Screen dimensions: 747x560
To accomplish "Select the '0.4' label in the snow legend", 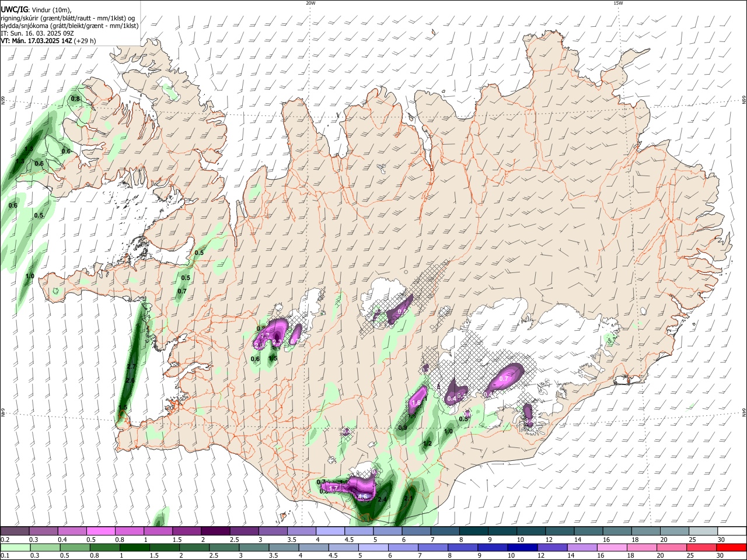I will (x=62, y=540).
